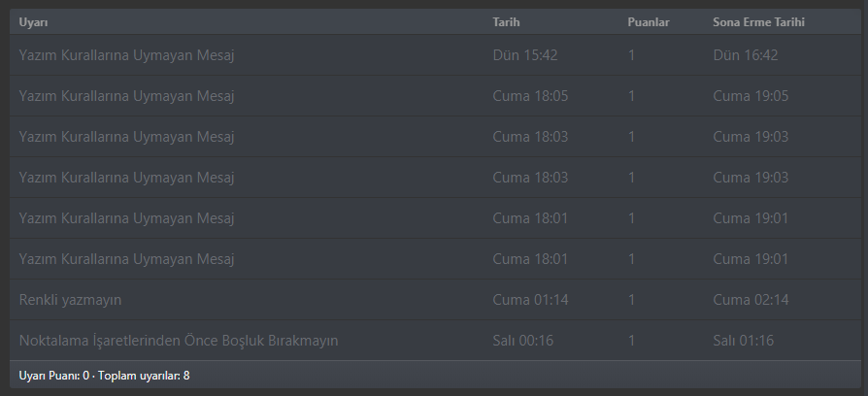Open the "Renkli yazmayın" warning

[70, 300]
